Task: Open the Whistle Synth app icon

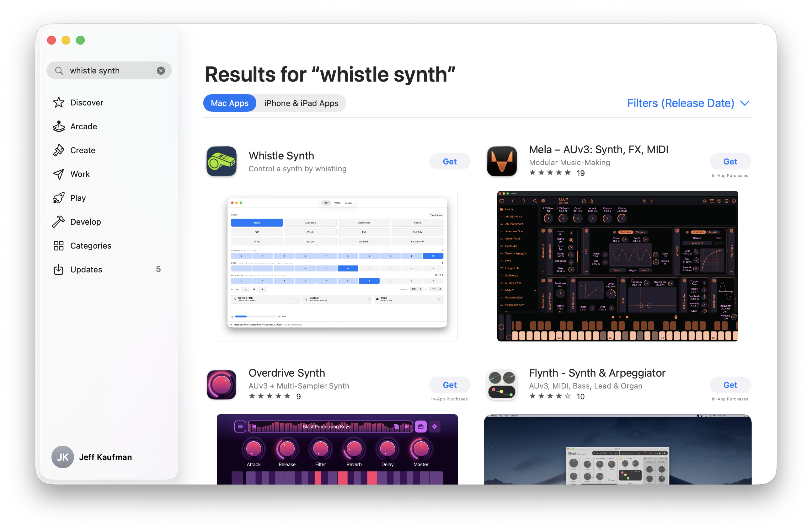Action: pos(222,161)
